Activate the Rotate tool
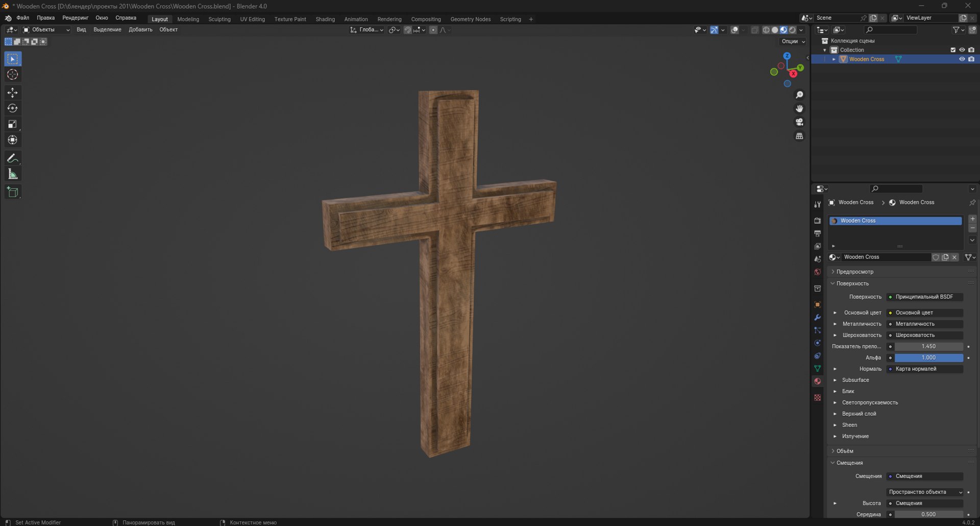 (x=13, y=108)
